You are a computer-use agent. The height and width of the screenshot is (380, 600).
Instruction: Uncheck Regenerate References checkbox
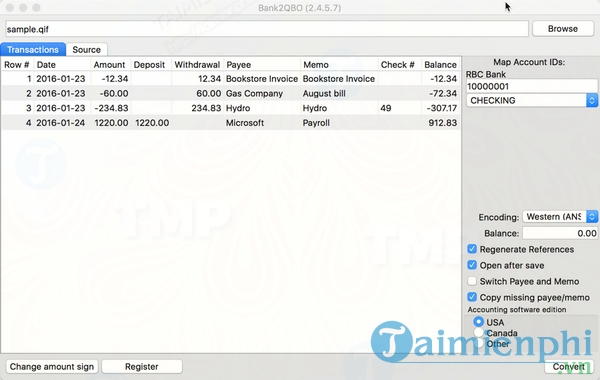point(472,249)
